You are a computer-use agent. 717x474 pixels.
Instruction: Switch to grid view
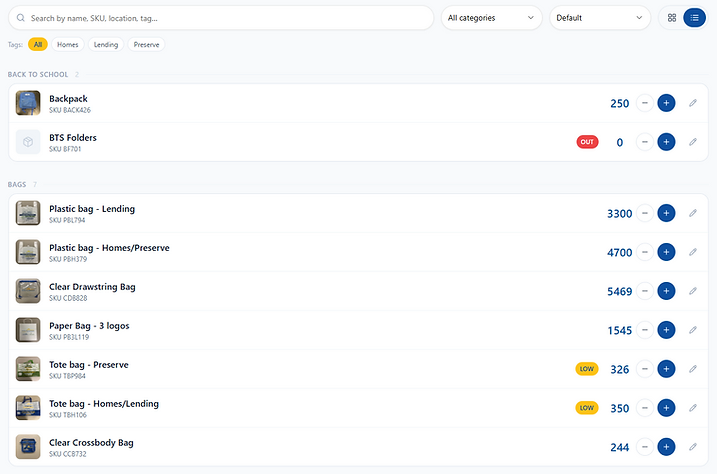pyautogui.click(x=672, y=18)
